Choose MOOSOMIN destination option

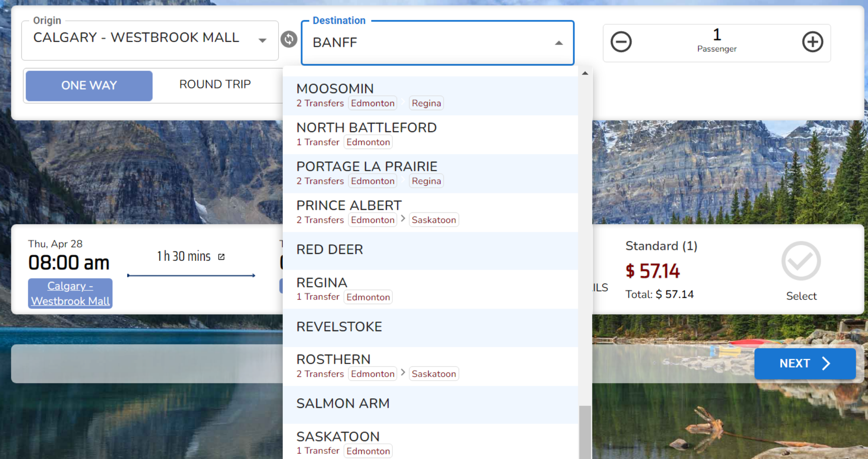431,96
